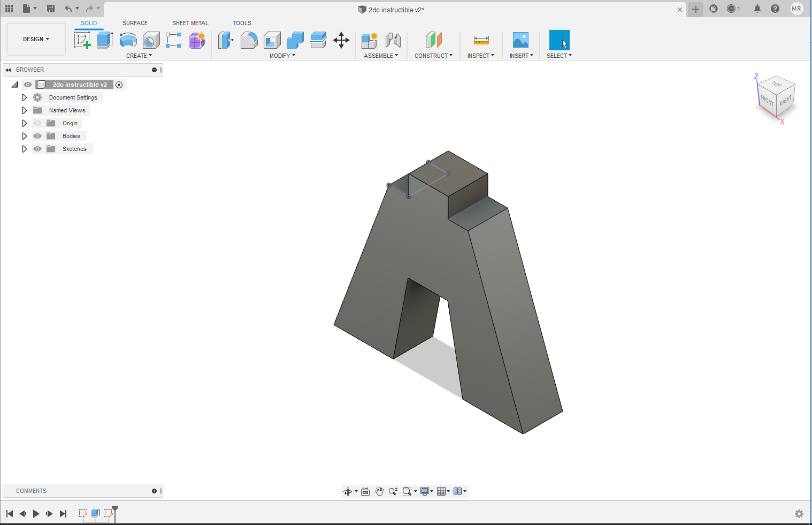Viewport: 812px width, 525px height.
Task: Select the Midplane construct tool
Action: point(434,40)
